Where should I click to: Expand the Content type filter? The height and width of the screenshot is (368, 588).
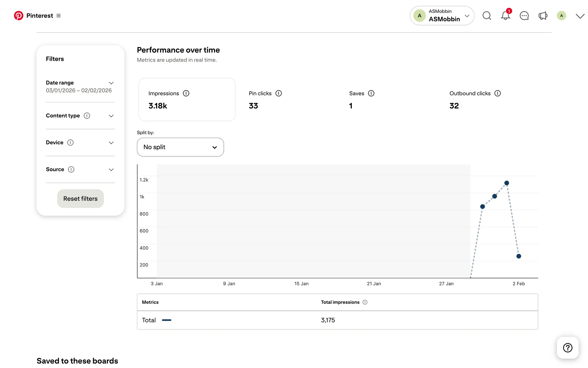111,116
